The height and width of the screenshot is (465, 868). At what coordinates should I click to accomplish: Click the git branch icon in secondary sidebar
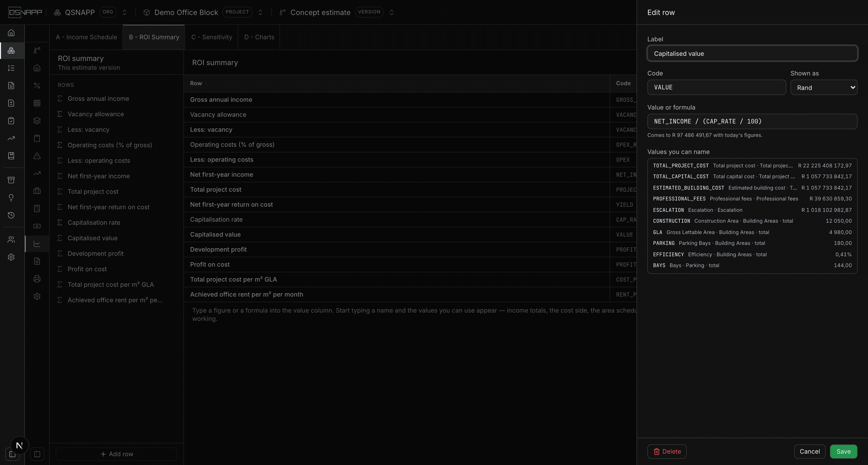(x=37, y=51)
